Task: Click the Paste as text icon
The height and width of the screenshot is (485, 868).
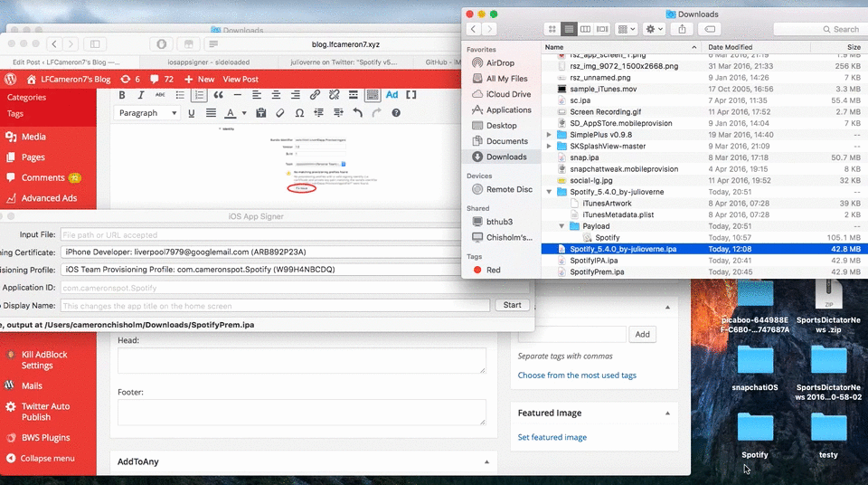Action: tap(260, 113)
